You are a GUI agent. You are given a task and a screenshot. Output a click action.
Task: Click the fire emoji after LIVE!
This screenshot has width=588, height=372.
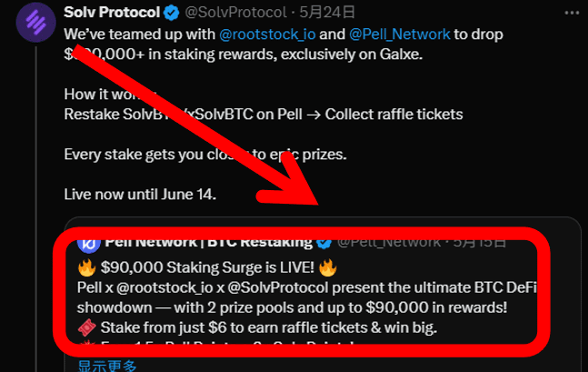point(327,268)
